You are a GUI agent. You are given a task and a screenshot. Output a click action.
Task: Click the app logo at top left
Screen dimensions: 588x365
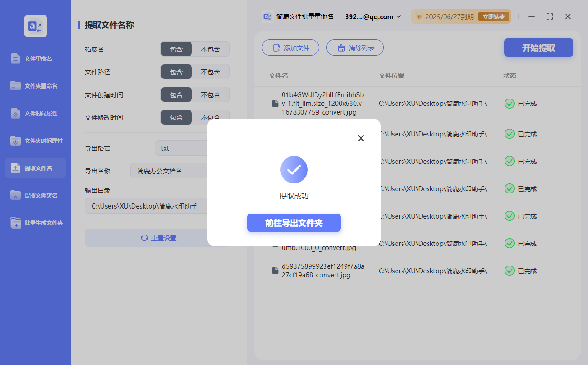(35, 26)
